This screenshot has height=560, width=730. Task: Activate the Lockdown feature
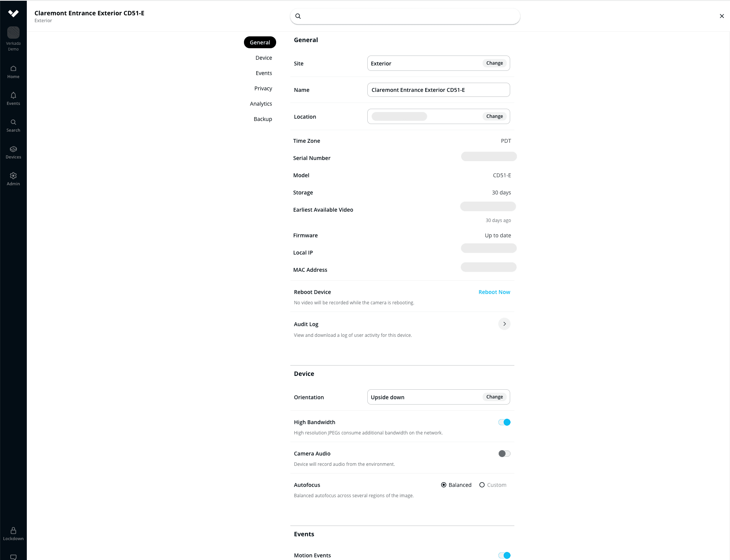[x=13, y=533]
